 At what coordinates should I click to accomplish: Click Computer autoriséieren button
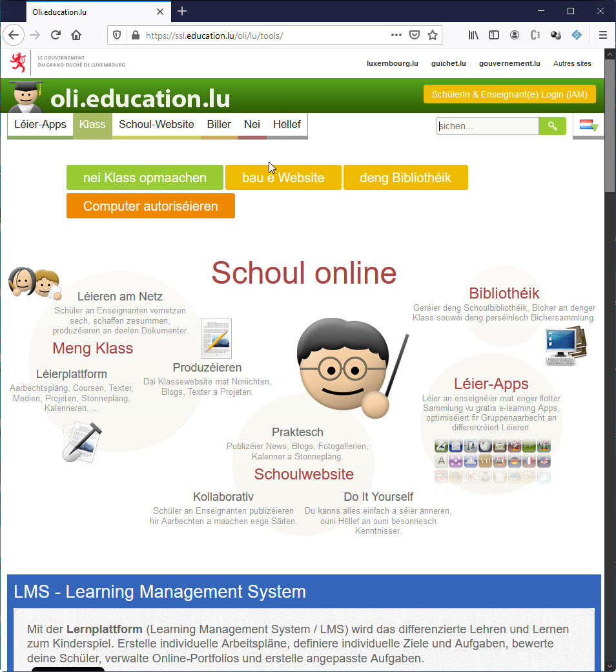[150, 205]
